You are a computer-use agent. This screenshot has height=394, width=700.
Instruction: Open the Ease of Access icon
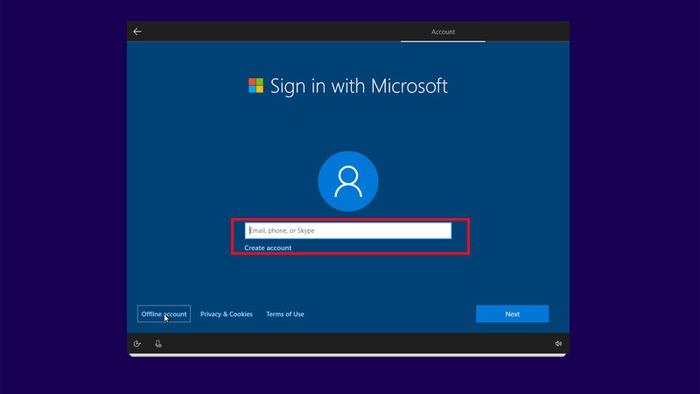pyautogui.click(x=137, y=344)
